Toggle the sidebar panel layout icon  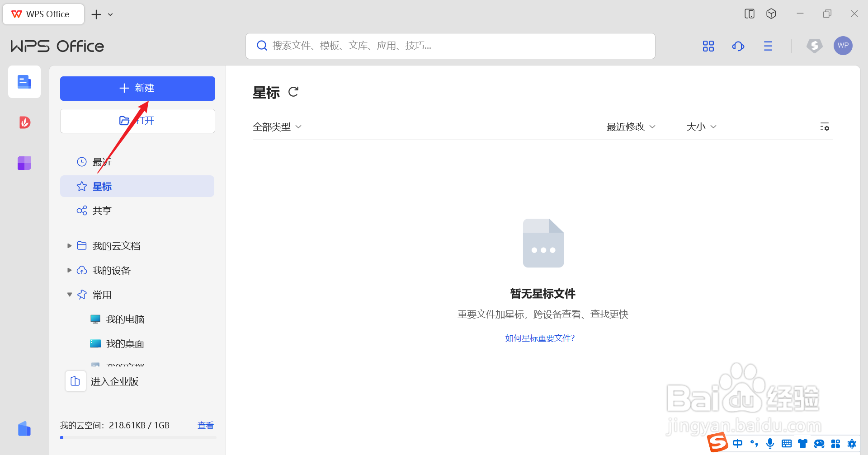pyautogui.click(x=750, y=14)
